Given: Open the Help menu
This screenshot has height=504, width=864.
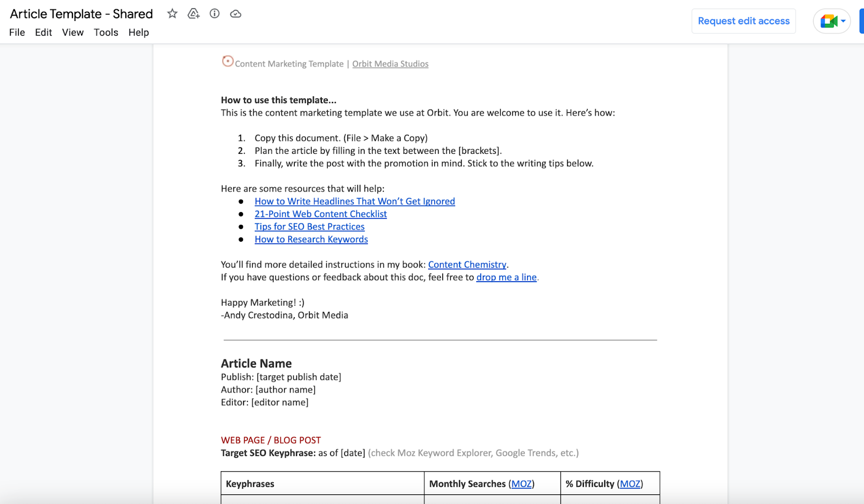Looking at the screenshot, I should click(138, 32).
